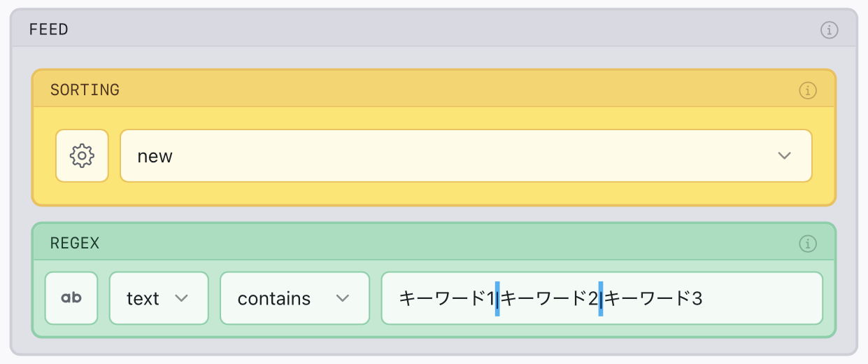Open the SORTING block info icon
The height and width of the screenshot is (364, 868).
(x=808, y=90)
